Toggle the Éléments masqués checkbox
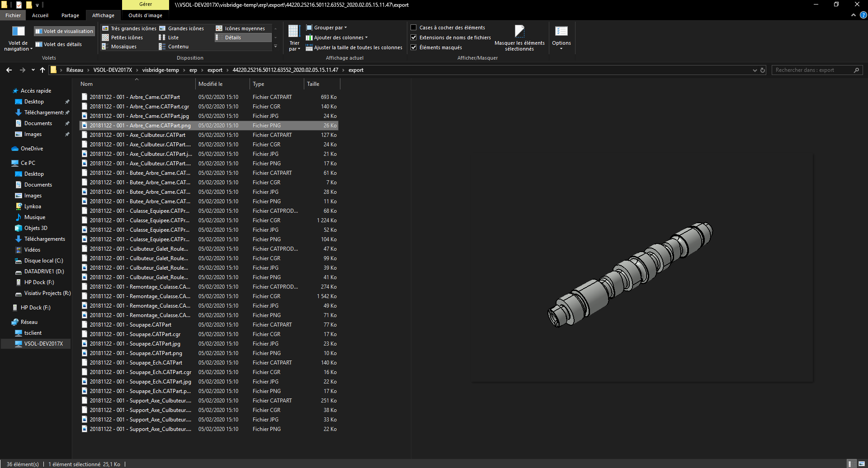868x468 pixels. [413, 47]
